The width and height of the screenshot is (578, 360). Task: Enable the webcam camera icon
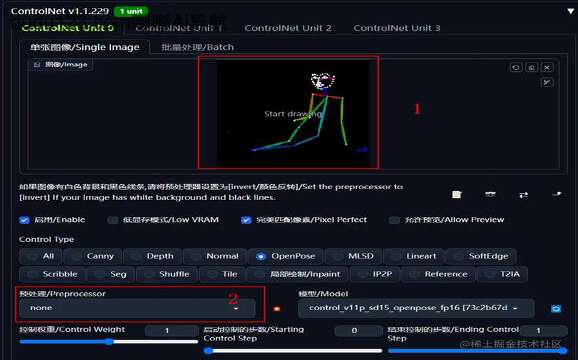(x=490, y=194)
